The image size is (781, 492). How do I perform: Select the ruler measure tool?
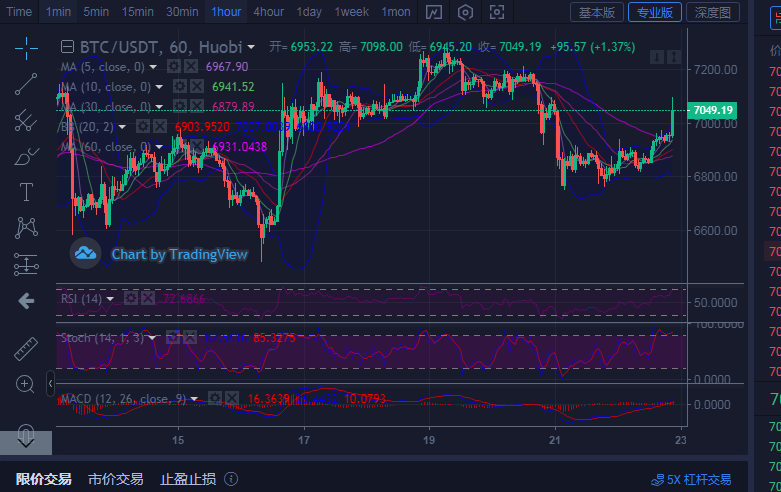click(26, 348)
